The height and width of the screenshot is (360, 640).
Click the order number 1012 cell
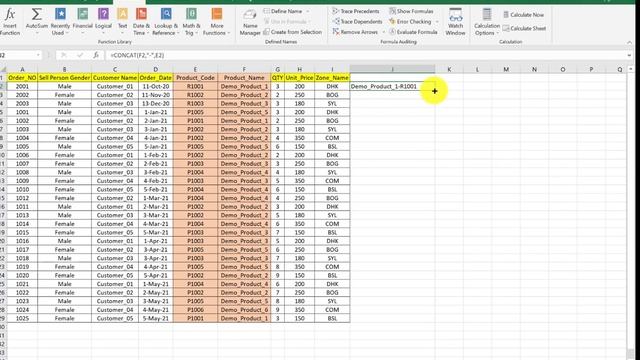tap(22, 198)
